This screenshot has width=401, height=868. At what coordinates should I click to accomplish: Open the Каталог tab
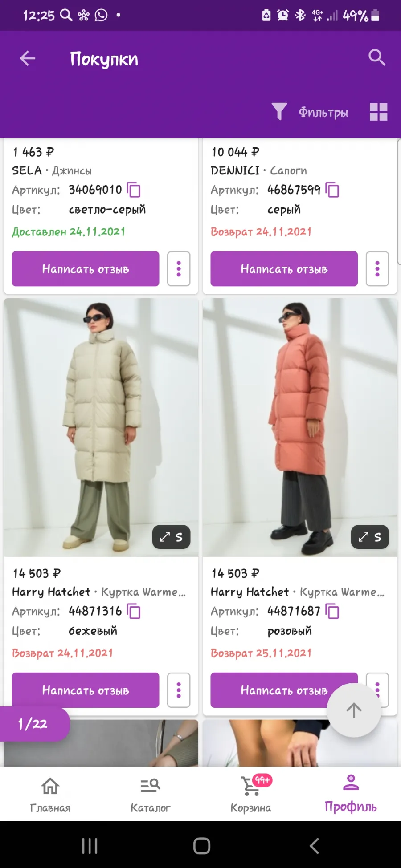pos(151,795)
